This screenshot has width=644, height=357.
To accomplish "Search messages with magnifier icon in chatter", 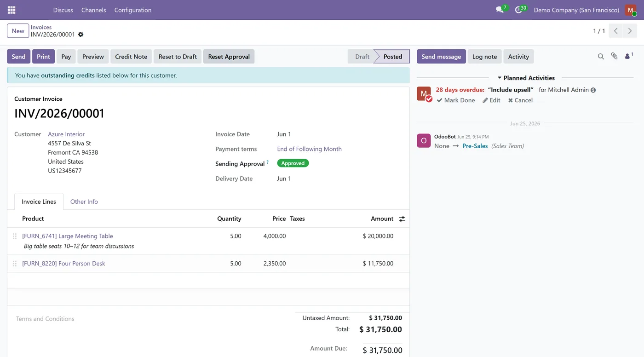I will (601, 57).
